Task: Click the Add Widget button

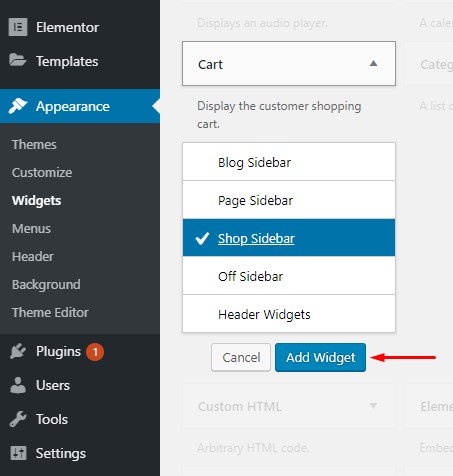Action: click(320, 357)
